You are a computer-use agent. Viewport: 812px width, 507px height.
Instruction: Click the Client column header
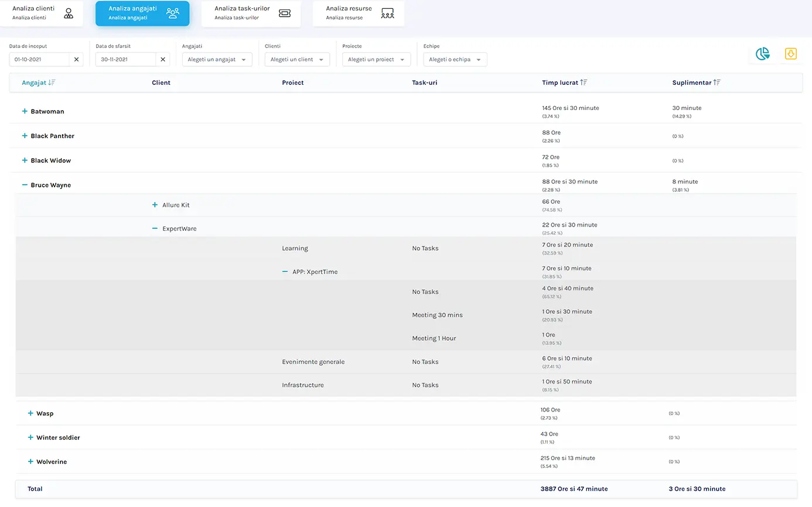pos(161,83)
